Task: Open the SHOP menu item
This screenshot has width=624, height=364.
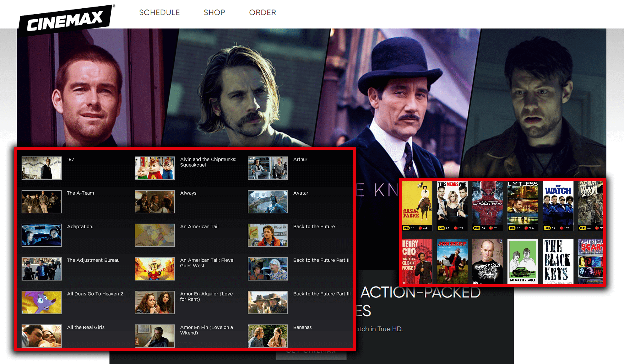Action: 214,12
